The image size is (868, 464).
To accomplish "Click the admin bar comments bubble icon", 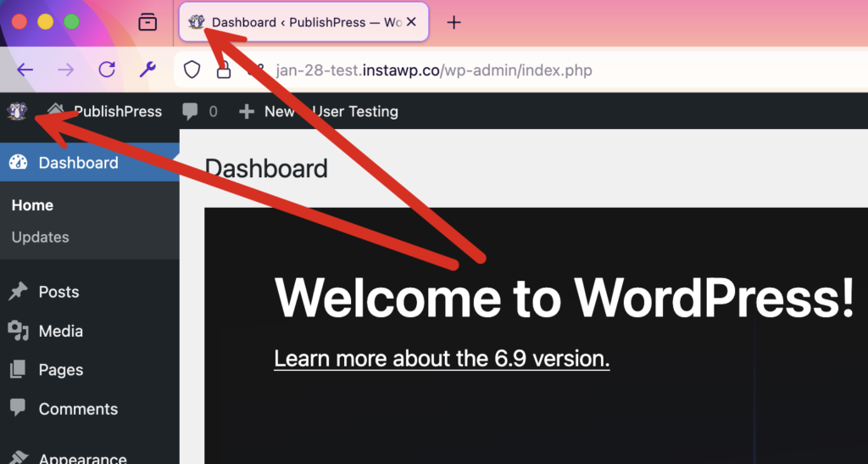I will (x=190, y=111).
